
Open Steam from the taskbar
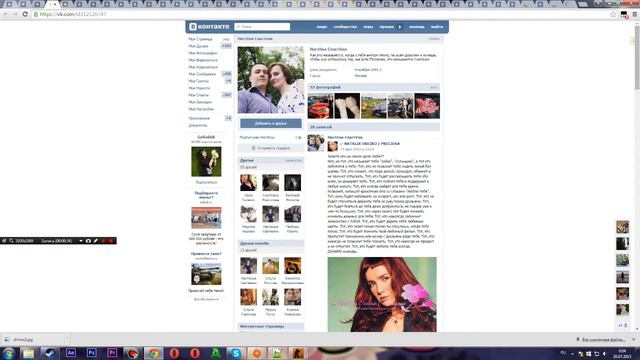click(x=49, y=353)
